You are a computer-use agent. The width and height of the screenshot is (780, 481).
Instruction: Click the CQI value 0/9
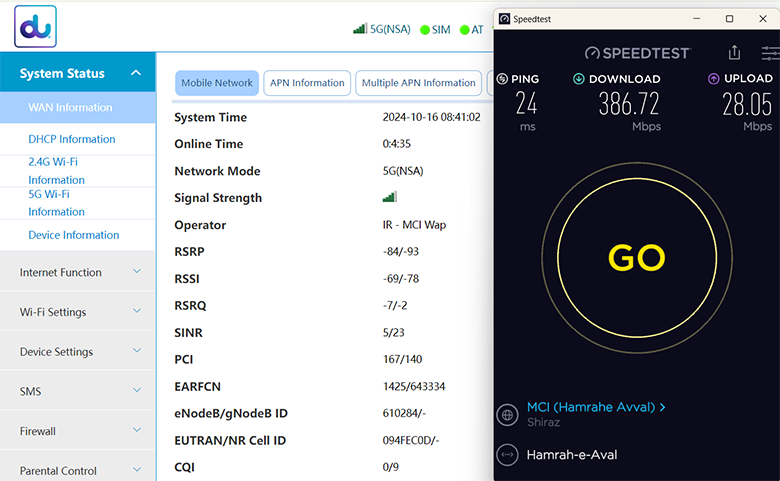coord(390,467)
